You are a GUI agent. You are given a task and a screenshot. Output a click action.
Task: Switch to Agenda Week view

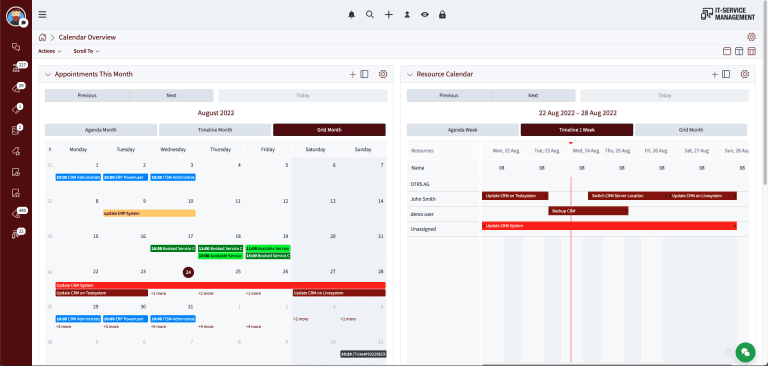tap(463, 130)
